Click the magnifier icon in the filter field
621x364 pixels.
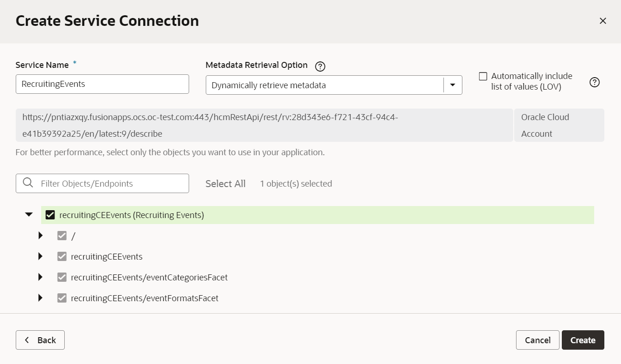[28, 183]
